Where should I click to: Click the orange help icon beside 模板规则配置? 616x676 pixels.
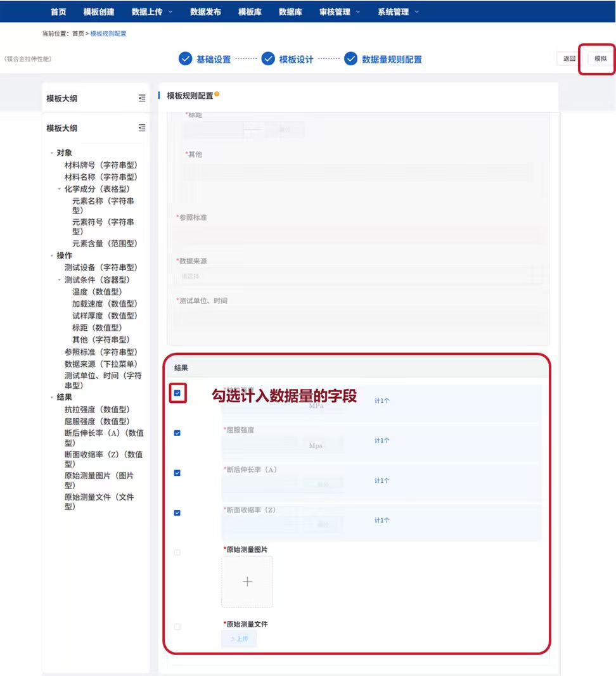click(217, 94)
